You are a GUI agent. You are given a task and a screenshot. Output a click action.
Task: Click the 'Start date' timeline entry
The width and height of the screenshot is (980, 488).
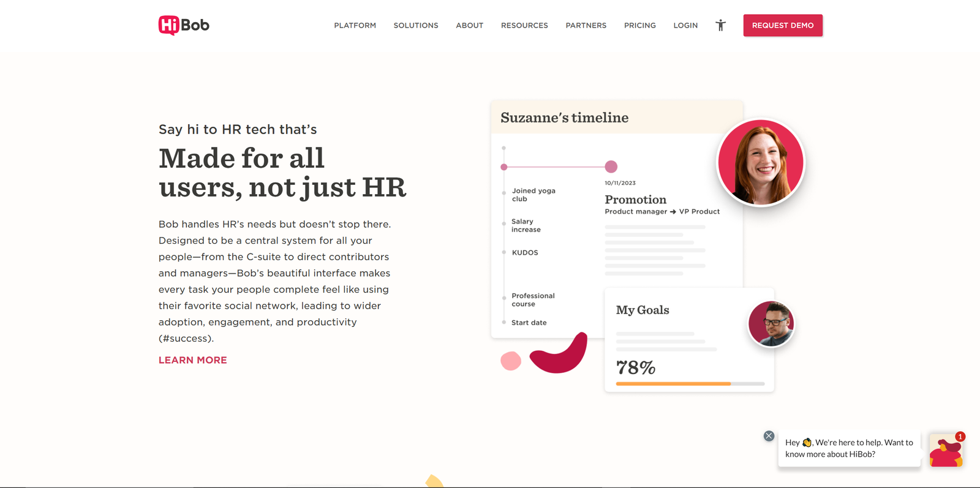point(529,323)
